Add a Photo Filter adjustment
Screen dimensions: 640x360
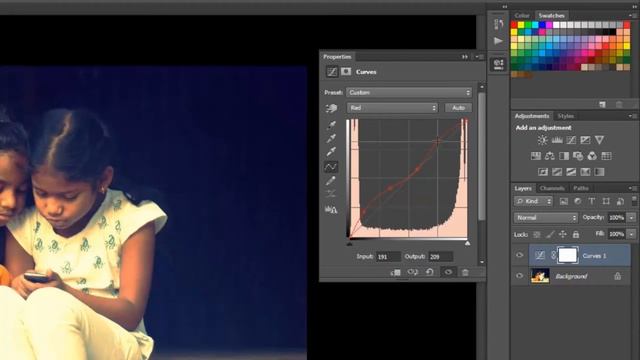578,156
